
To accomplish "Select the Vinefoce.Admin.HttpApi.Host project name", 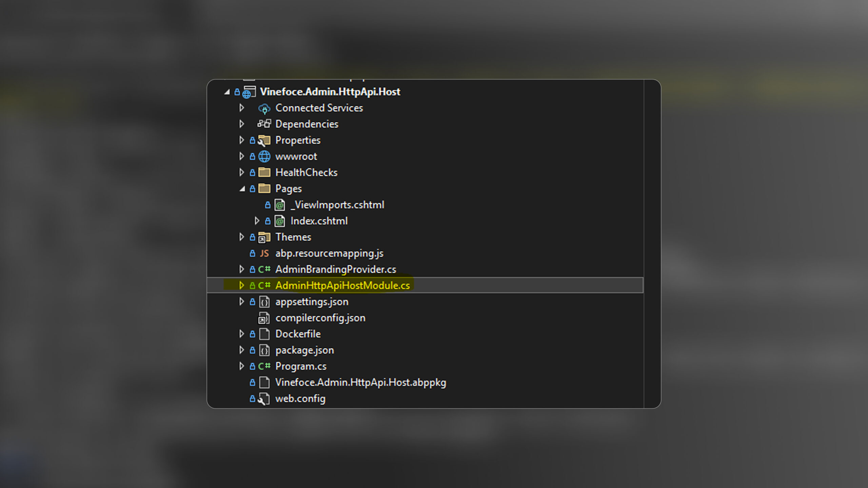I will 330,92.
